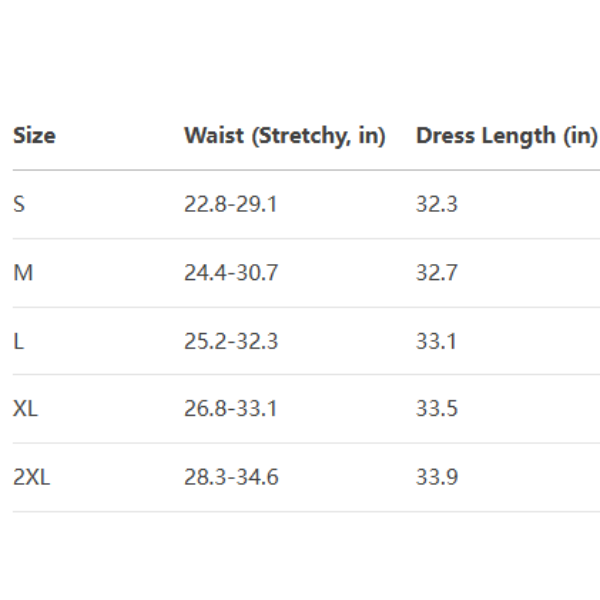
Task: Click waist value 28.3-34.6
Action: (231, 477)
